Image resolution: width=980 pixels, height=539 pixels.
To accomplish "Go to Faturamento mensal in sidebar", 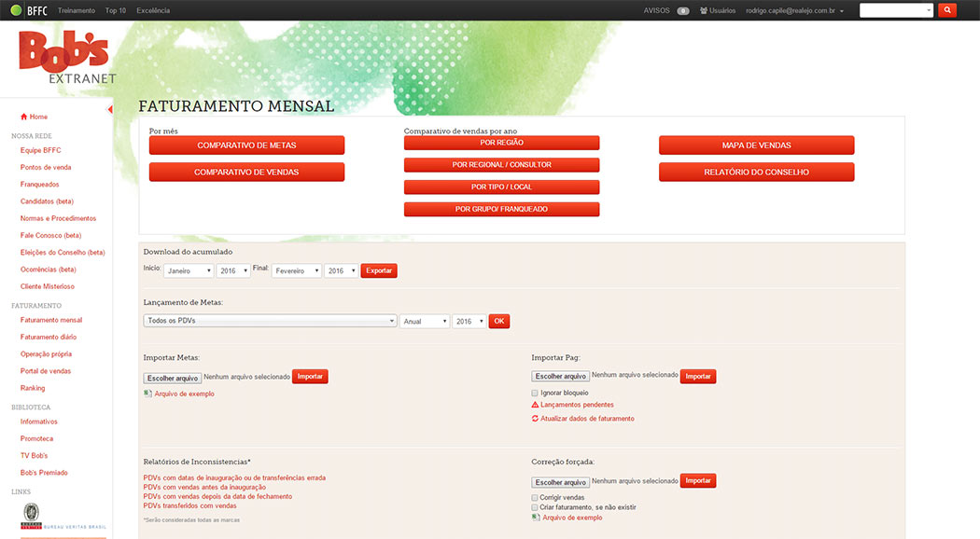I will (x=51, y=320).
